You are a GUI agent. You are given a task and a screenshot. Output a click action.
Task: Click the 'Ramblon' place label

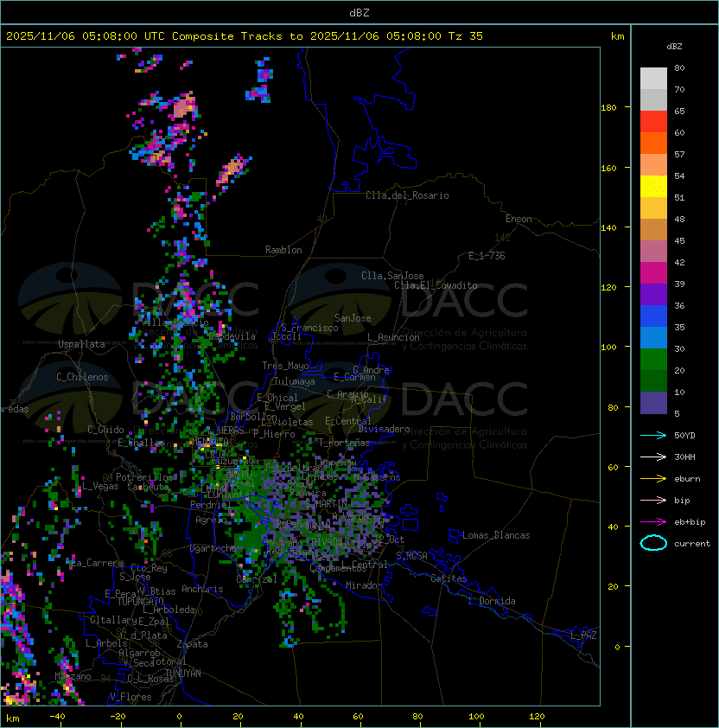(283, 250)
